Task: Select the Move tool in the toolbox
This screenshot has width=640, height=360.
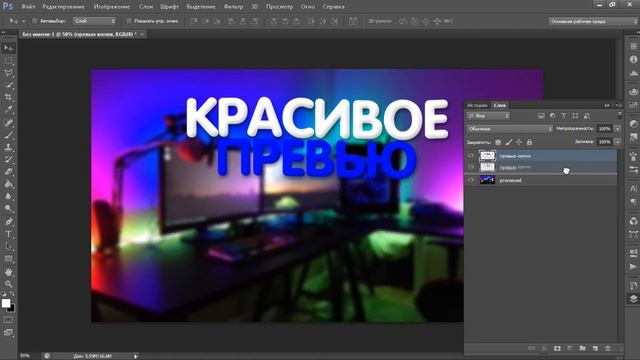Action: 8,48
